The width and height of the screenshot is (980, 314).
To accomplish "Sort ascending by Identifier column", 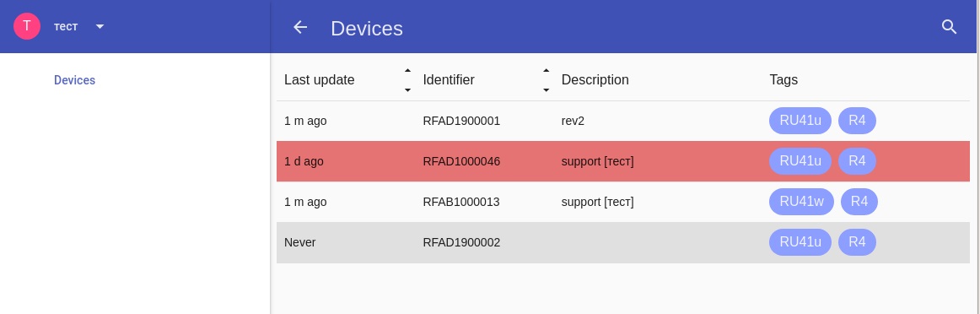I will (546, 71).
